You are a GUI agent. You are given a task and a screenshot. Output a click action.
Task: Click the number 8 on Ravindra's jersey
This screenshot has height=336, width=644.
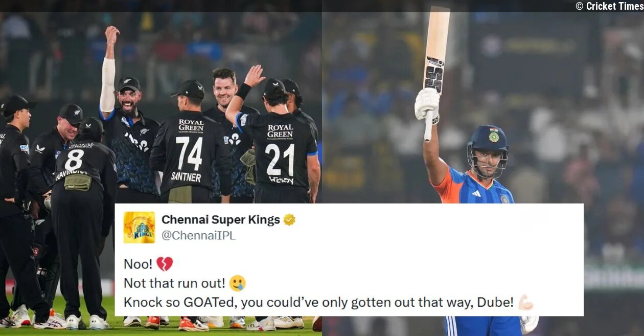(74, 160)
